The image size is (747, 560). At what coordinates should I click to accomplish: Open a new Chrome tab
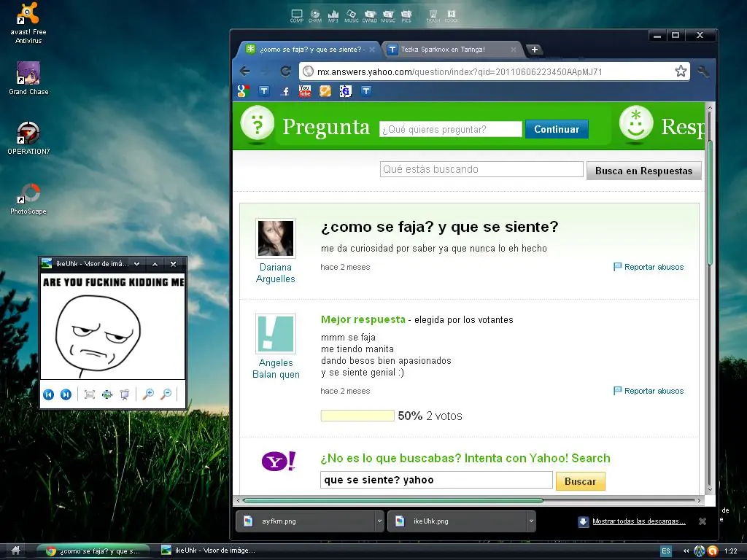535,50
